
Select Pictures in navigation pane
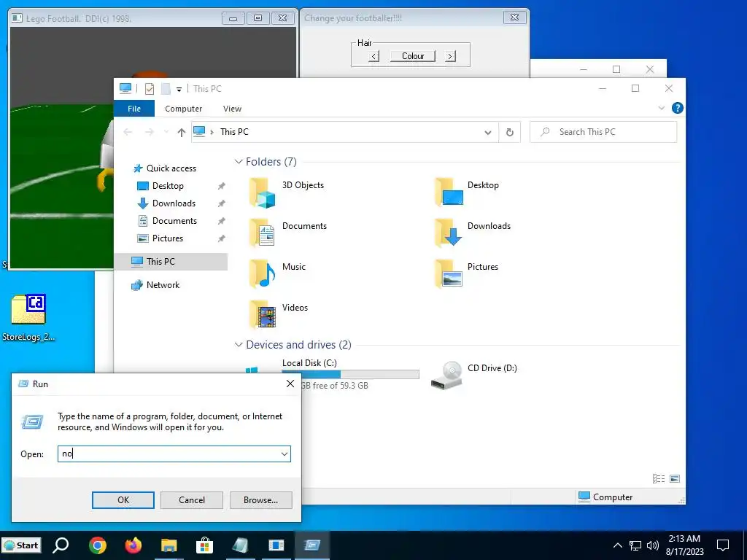click(x=167, y=238)
